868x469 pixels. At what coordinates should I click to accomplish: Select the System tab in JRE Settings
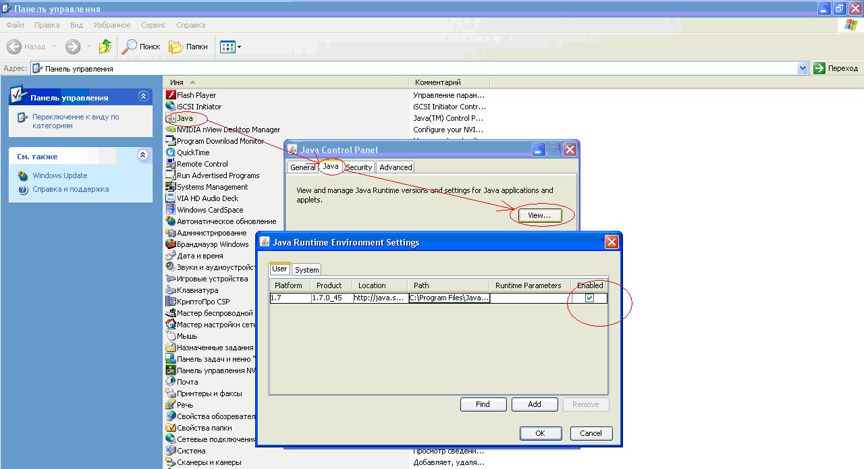[306, 269]
